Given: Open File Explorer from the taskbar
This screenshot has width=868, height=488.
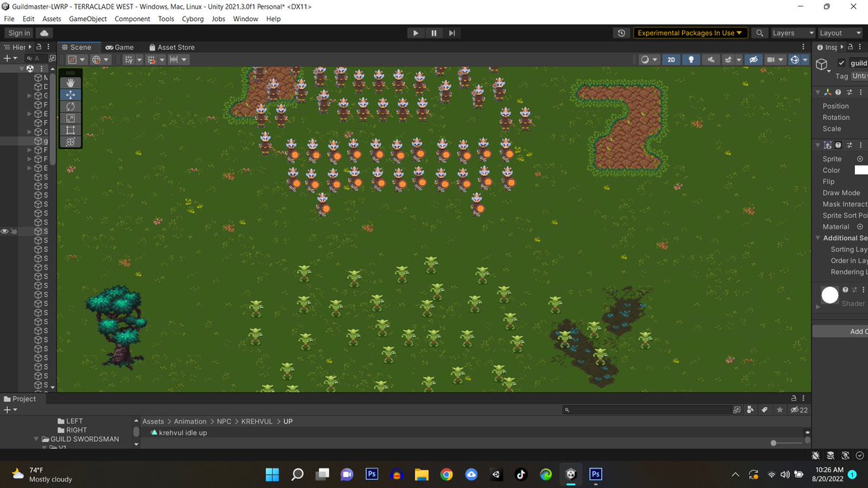Looking at the screenshot, I should coord(422,474).
